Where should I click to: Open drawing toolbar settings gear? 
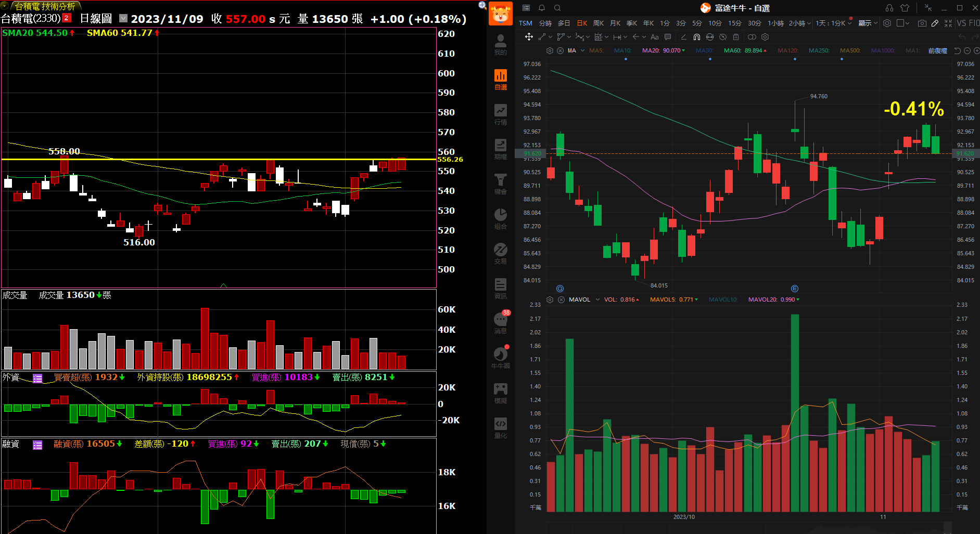pos(765,37)
